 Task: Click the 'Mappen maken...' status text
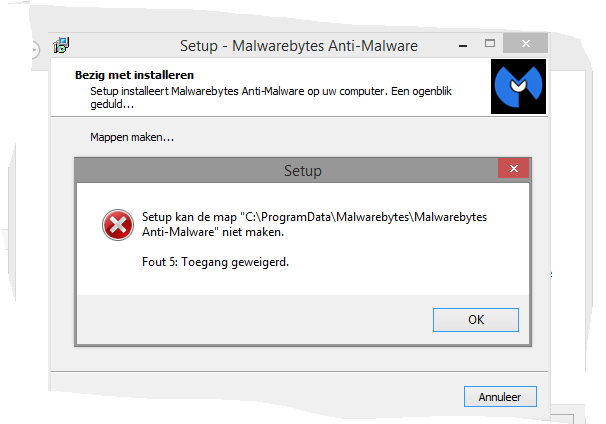pyautogui.click(x=132, y=137)
